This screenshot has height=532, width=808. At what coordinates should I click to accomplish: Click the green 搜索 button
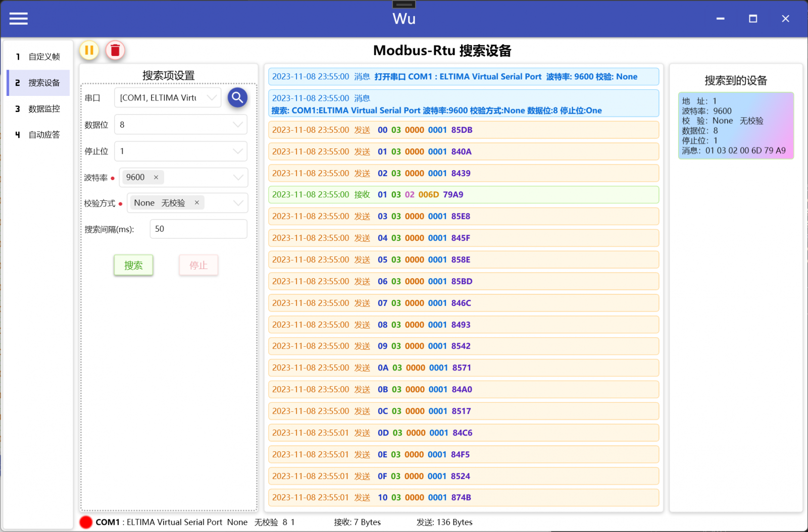click(133, 265)
